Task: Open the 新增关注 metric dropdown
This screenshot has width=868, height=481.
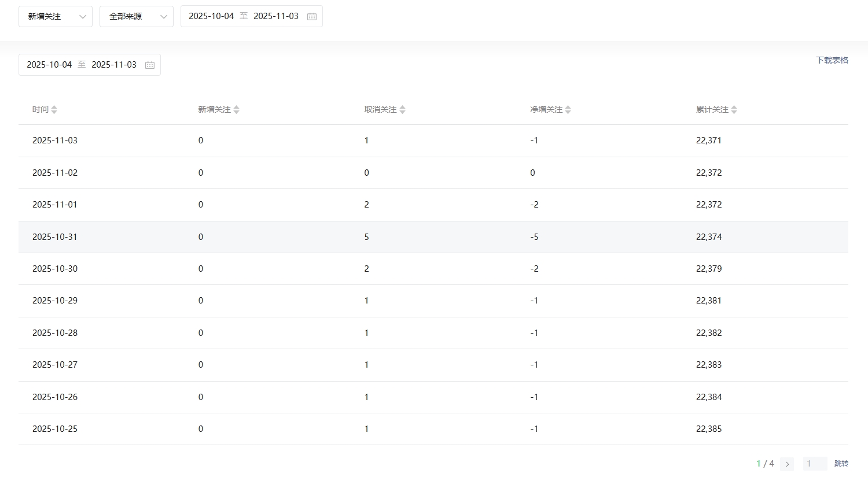Action: pyautogui.click(x=55, y=16)
